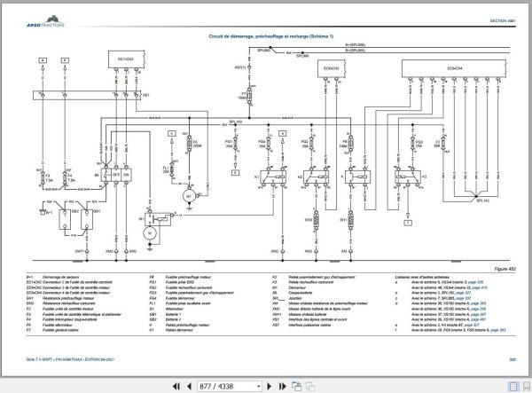Click the XS1 interface connector label
The image size is (532, 393).
146,95
